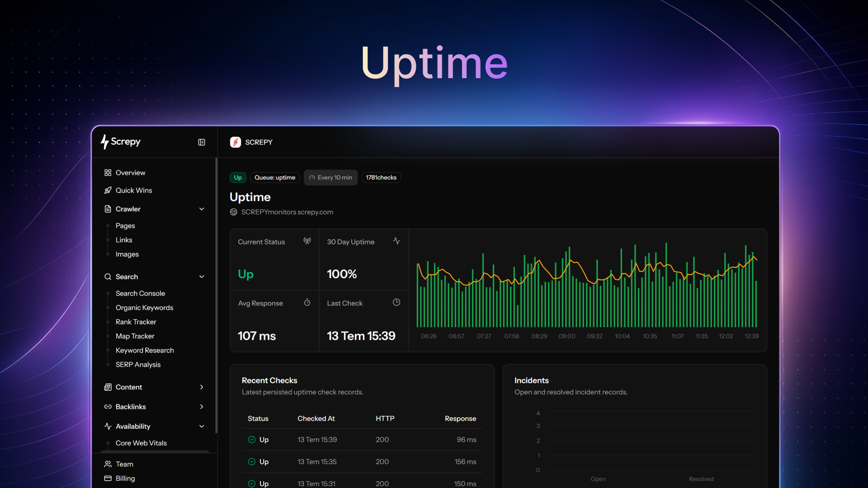Click the Team people icon

pos(108,464)
